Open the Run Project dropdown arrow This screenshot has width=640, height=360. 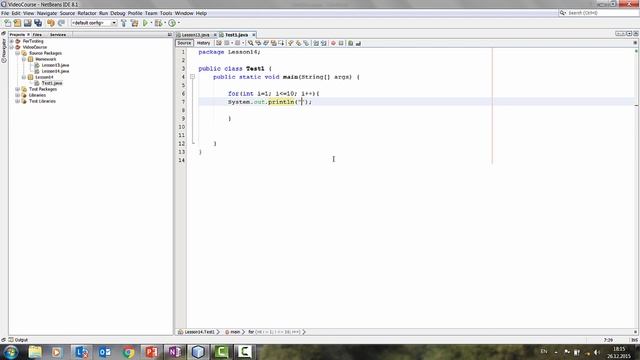click(151, 23)
